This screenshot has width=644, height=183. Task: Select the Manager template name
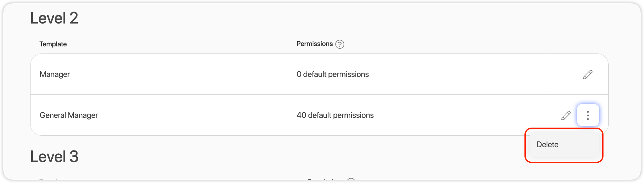pyautogui.click(x=55, y=74)
